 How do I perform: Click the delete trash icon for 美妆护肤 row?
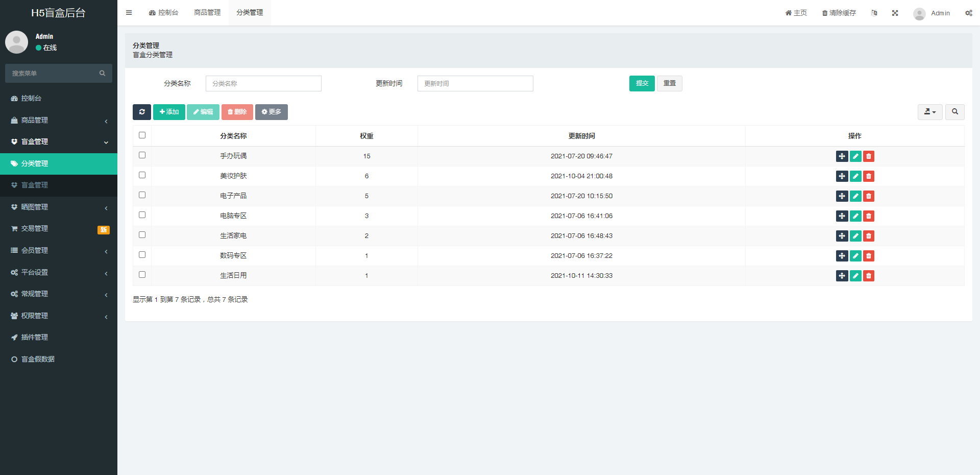tap(868, 176)
